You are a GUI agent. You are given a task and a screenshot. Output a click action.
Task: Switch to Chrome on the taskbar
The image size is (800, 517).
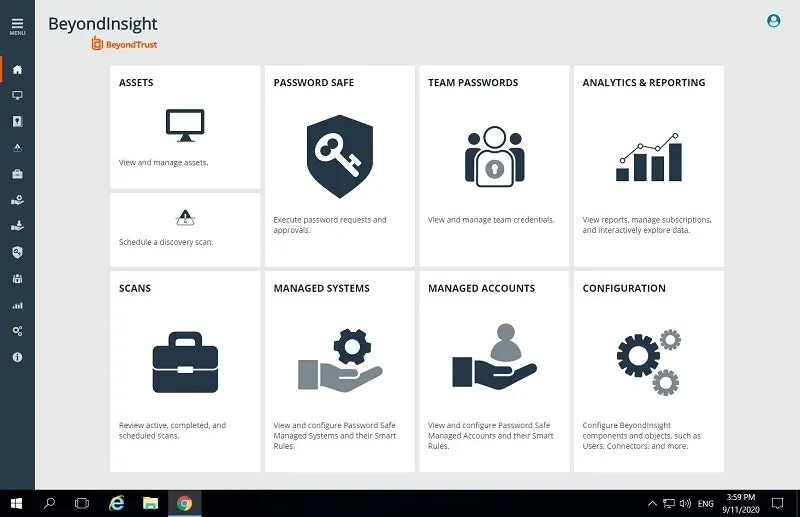pyautogui.click(x=185, y=504)
